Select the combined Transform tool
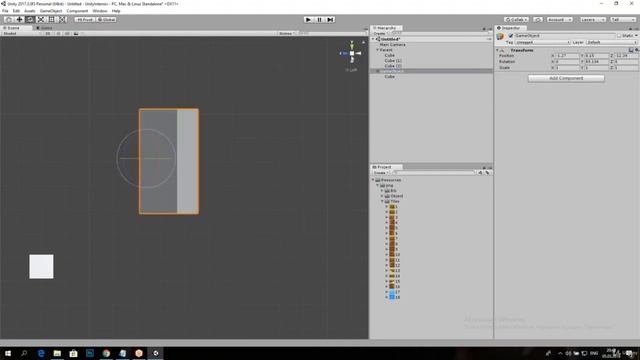Image resolution: width=640 pixels, height=360 pixels. (62, 20)
